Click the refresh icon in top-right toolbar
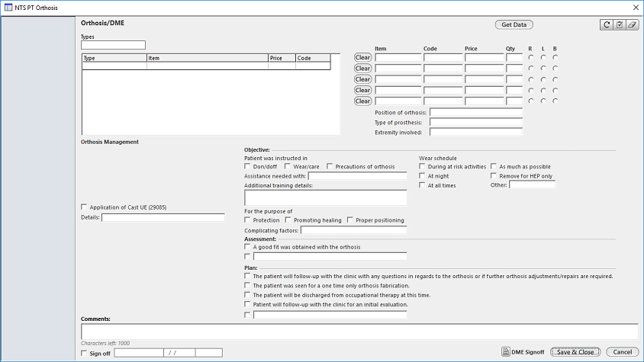644x362 pixels. [606, 24]
